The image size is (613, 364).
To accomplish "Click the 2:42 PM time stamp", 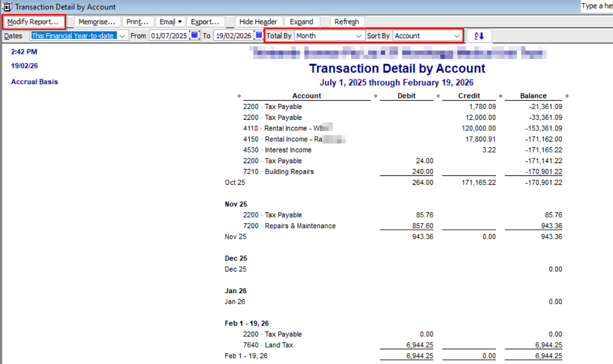I will click(x=24, y=52).
